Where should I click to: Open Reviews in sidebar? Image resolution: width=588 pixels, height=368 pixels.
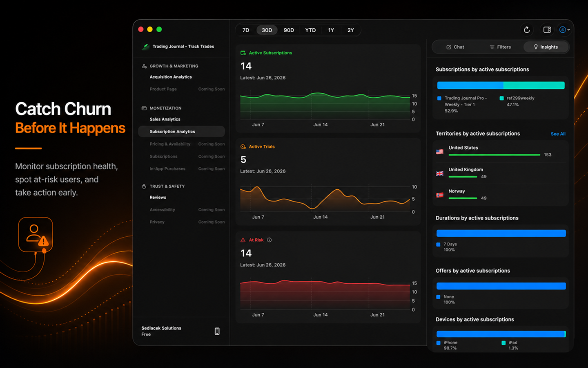coord(158,197)
